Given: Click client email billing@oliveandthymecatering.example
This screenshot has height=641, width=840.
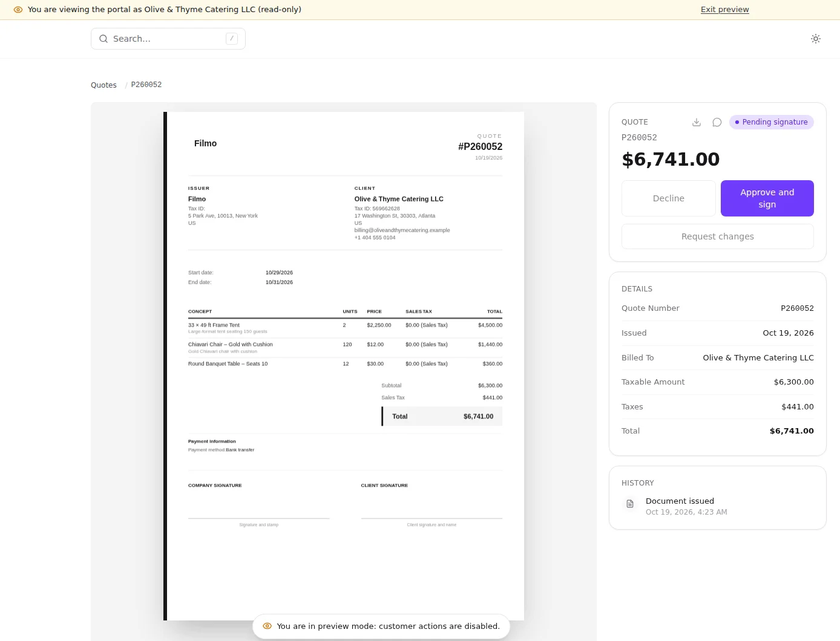Looking at the screenshot, I should click(402, 230).
